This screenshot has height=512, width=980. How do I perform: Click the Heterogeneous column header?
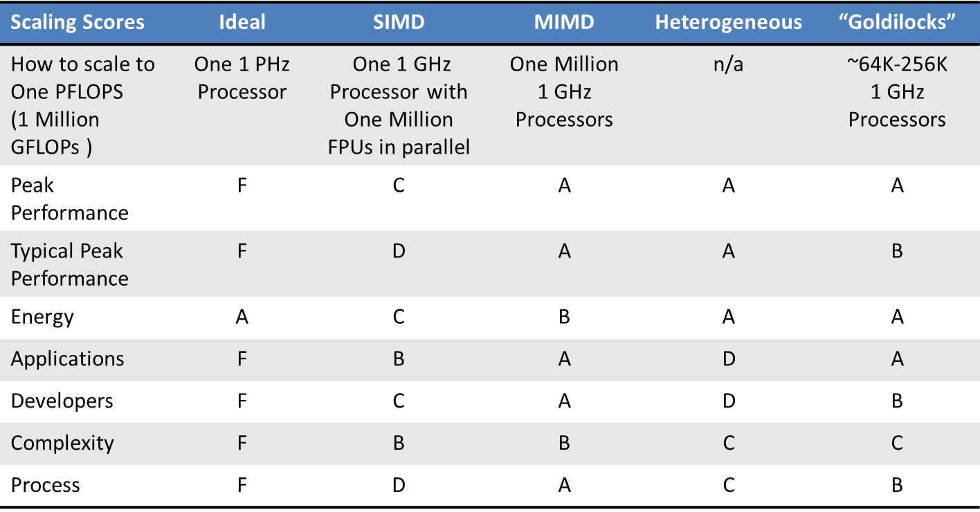728,21
